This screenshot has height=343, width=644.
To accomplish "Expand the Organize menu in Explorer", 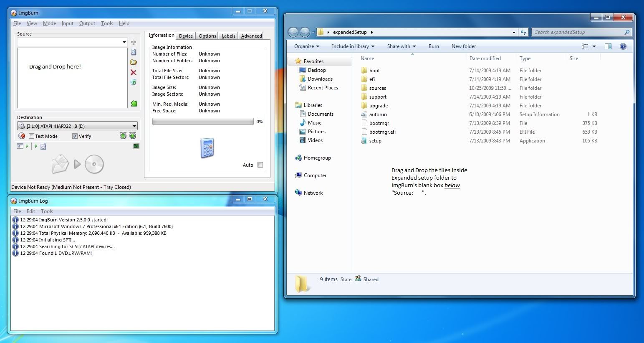I will (x=307, y=46).
